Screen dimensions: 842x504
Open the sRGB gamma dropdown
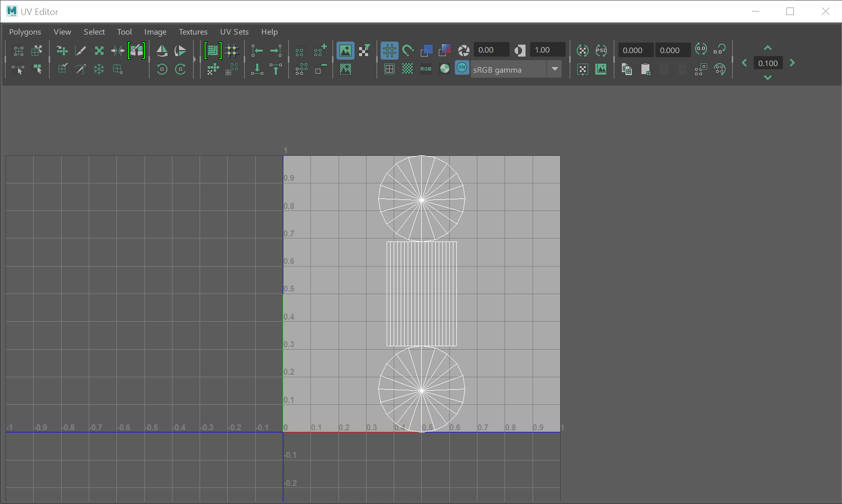coord(555,69)
